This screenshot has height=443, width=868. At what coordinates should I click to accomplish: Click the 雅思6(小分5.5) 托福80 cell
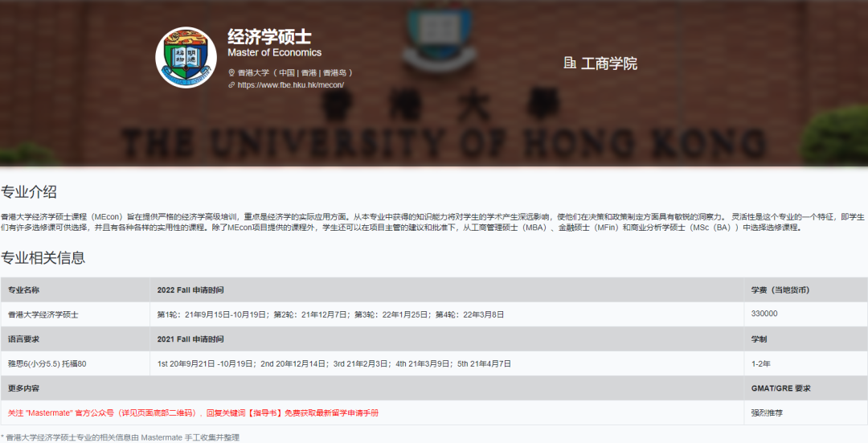coord(47,363)
